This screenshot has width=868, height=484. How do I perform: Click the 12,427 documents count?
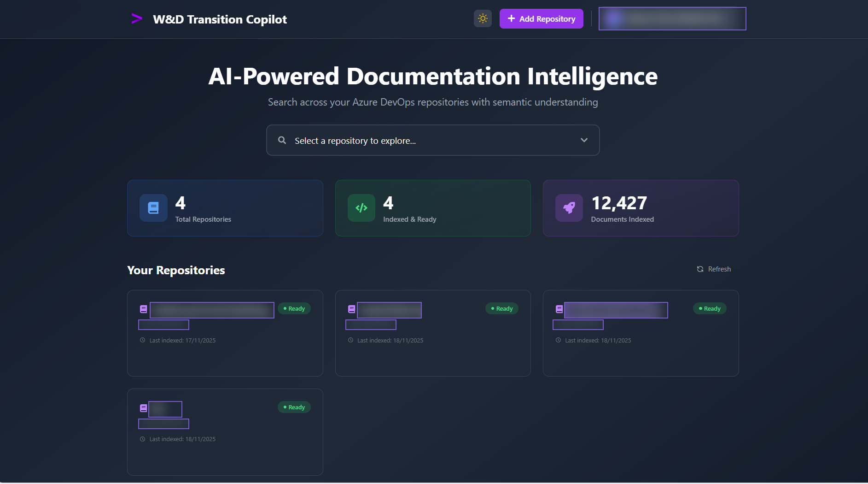tap(619, 203)
